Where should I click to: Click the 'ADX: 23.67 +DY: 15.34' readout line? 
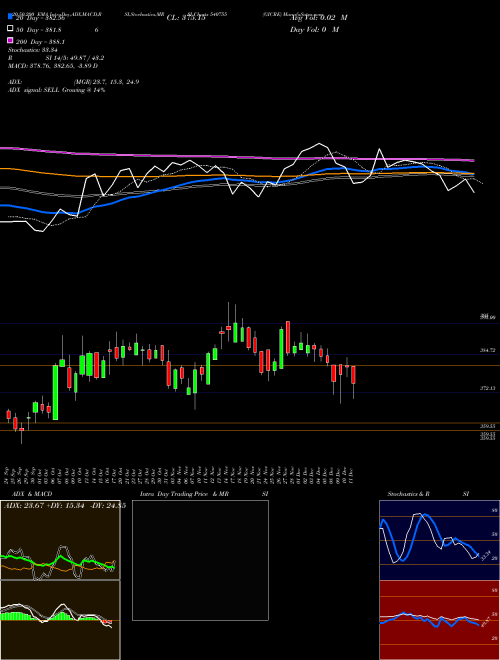[65, 506]
